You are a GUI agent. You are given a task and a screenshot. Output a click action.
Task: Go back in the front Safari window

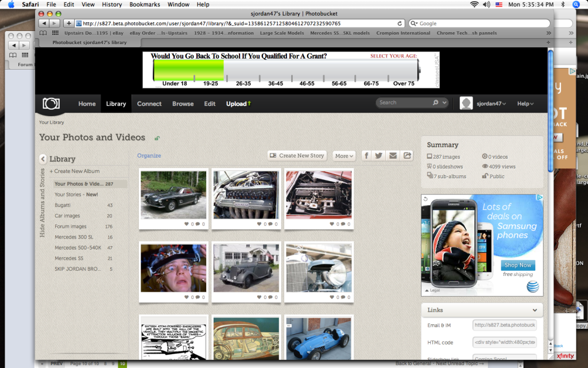pyautogui.click(x=44, y=23)
